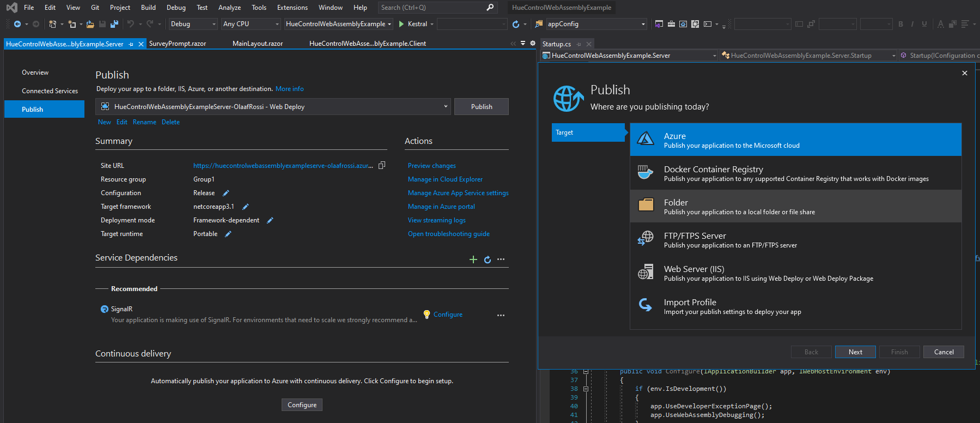Open the Git menu
The image size is (980, 423).
pyautogui.click(x=95, y=8)
